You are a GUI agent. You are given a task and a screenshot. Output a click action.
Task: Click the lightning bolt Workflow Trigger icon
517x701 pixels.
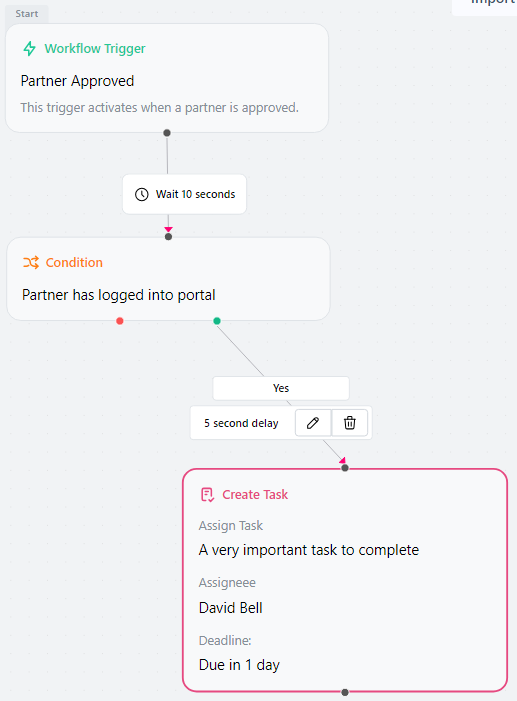[x=30, y=48]
